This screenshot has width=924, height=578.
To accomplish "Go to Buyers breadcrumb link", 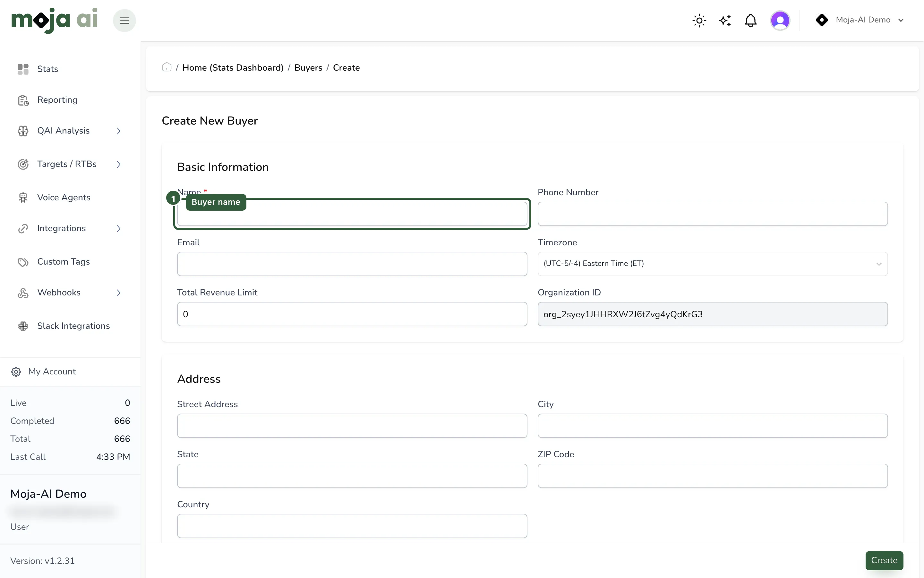I will [x=308, y=68].
